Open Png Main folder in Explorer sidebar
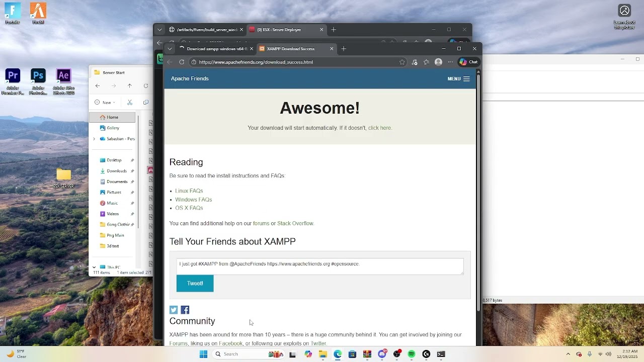 coord(116,235)
